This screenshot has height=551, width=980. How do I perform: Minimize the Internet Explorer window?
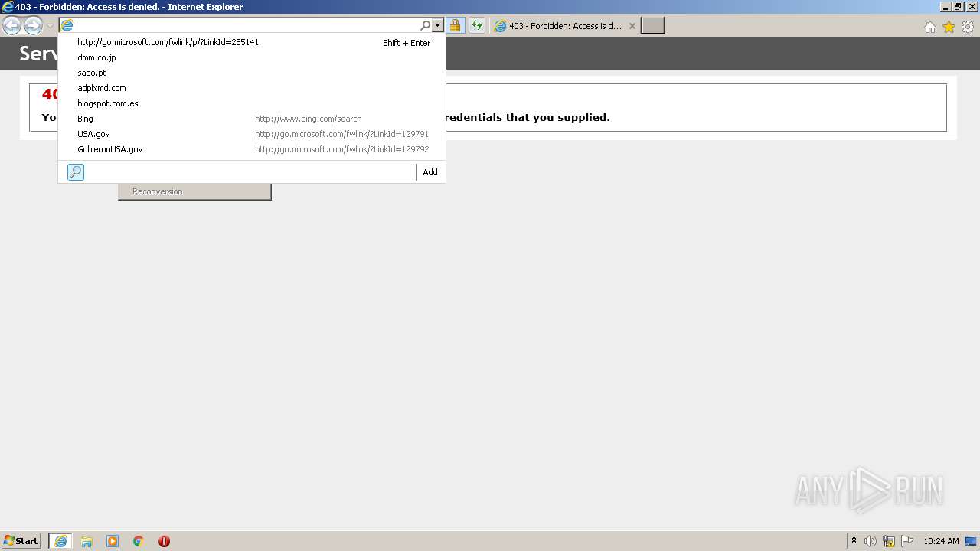[946, 7]
